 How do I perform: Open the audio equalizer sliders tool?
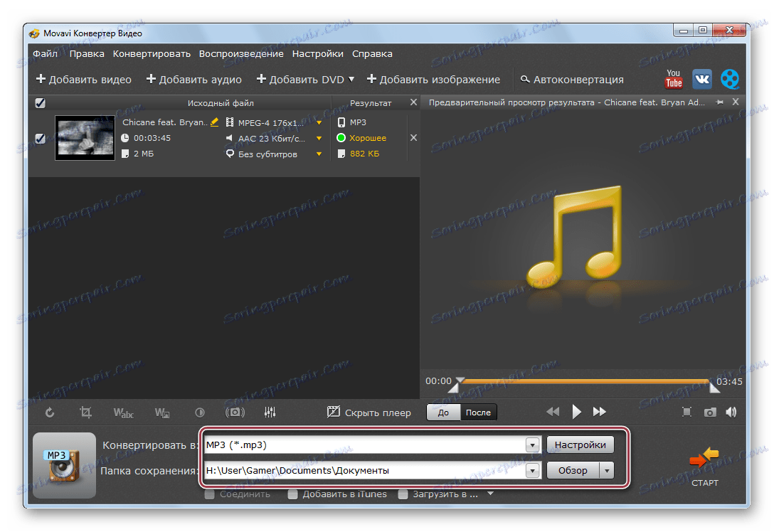[270, 412]
